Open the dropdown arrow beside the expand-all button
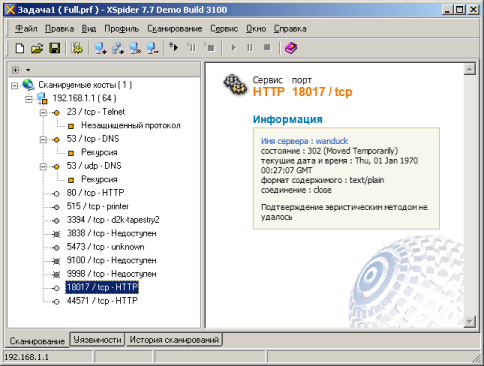This screenshot has height=366, width=484. point(28,70)
